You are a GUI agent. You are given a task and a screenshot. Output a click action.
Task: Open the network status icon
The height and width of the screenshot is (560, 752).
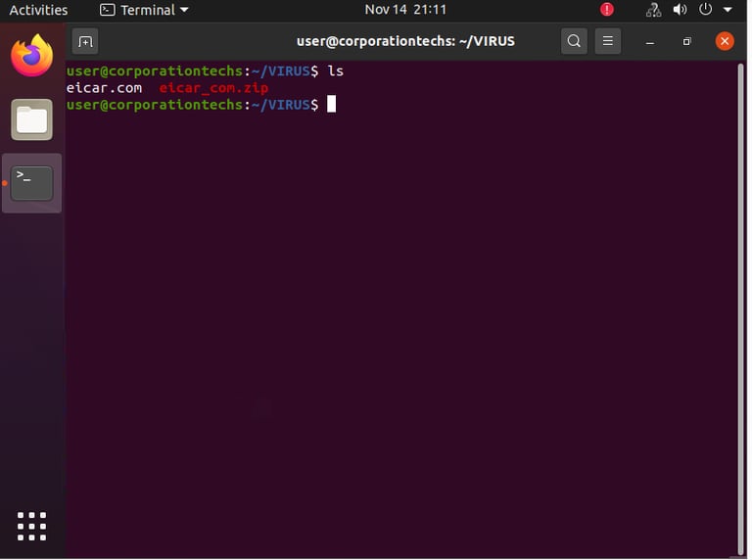[x=653, y=10]
